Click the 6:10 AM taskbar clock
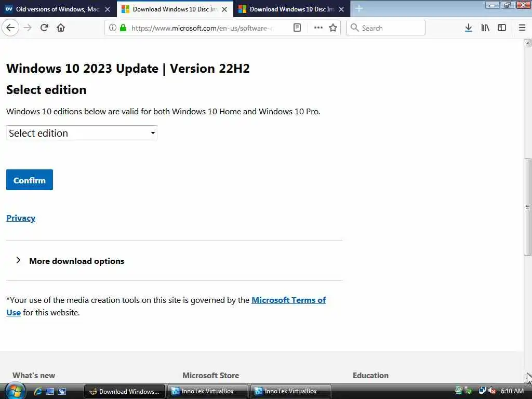 pyautogui.click(x=512, y=391)
